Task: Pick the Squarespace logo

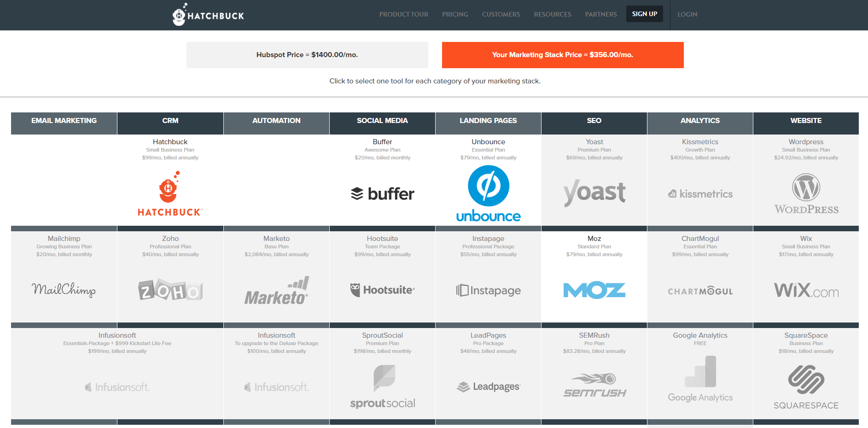Action: click(806, 387)
